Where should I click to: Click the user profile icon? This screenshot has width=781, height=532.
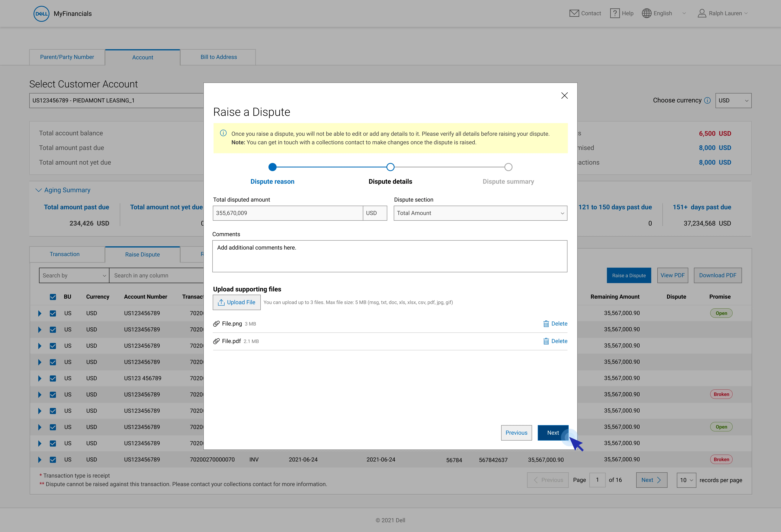pos(702,13)
